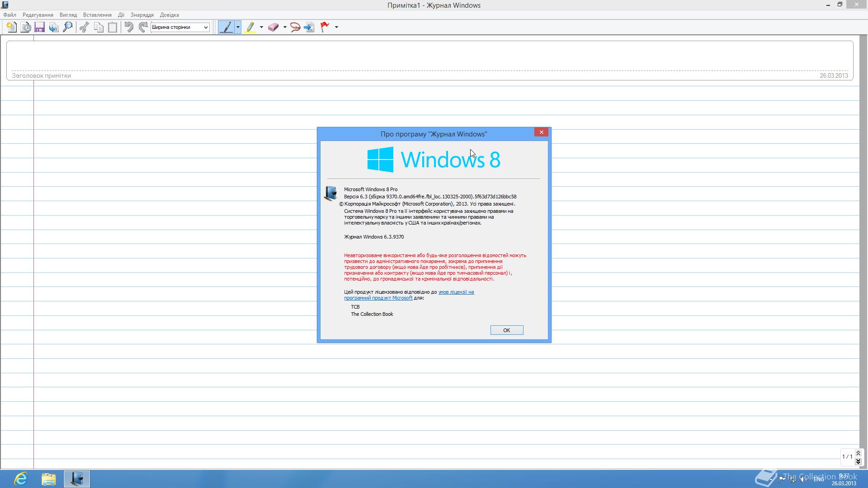Open the Вигляд menu
Viewport: 868px width, 488px height.
tap(68, 15)
